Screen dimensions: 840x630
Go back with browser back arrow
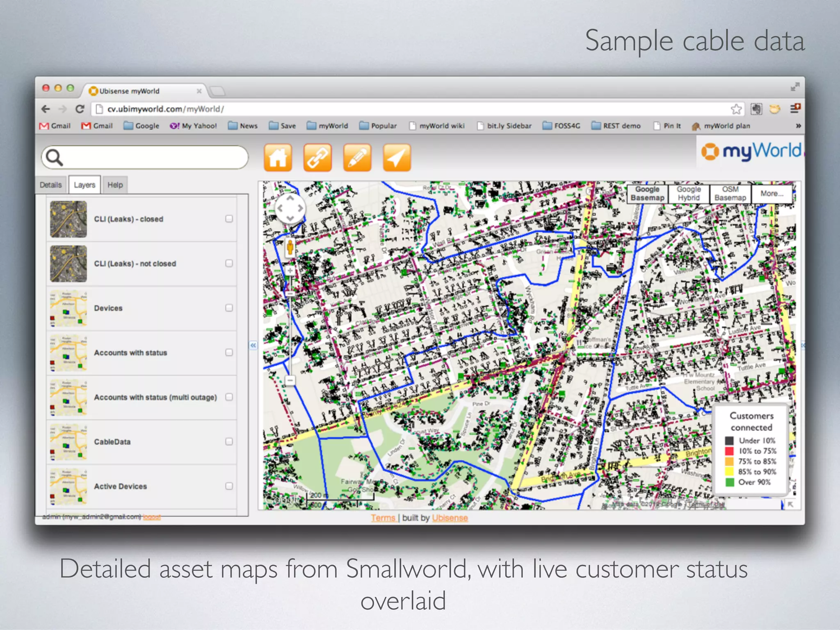[x=46, y=109]
